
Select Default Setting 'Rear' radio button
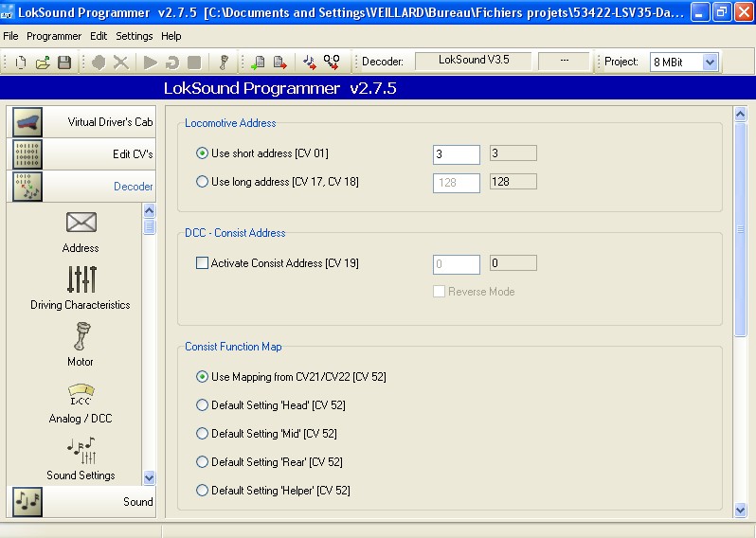pos(202,462)
